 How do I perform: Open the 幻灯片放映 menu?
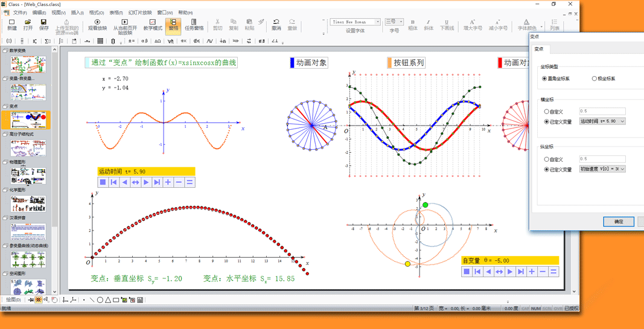(x=140, y=12)
